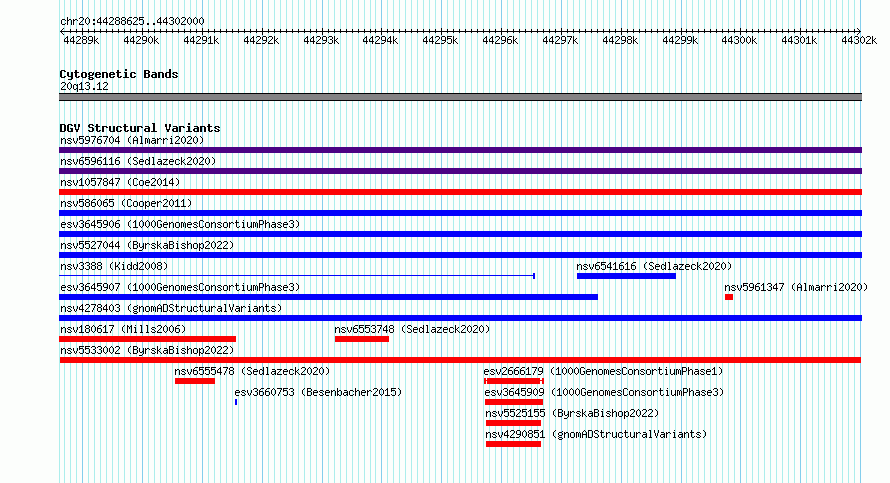
Task: Click the red bar under nsv4290851
Action: [x=513, y=444]
